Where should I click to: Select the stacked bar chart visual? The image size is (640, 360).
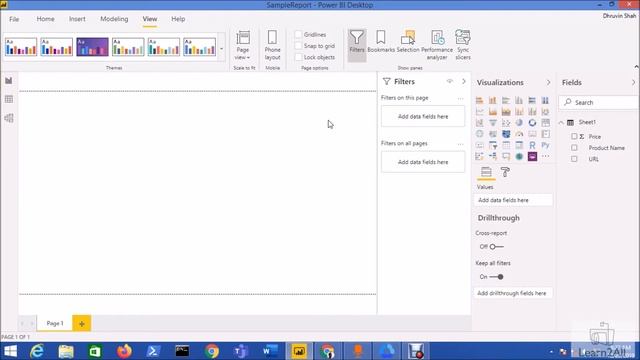[480, 100]
